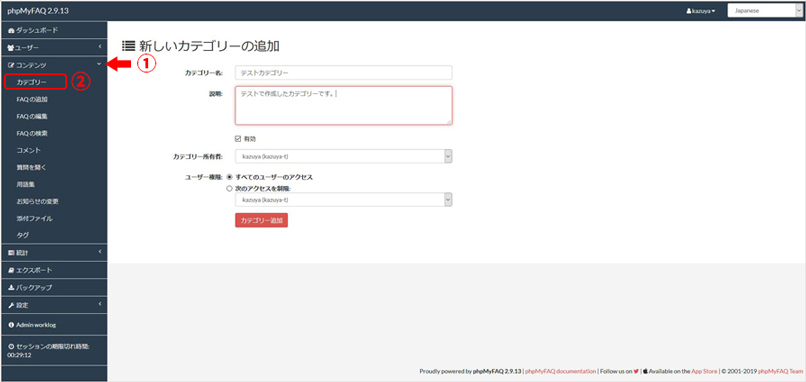Open エクスポート export icon in sidebar

click(11, 270)
